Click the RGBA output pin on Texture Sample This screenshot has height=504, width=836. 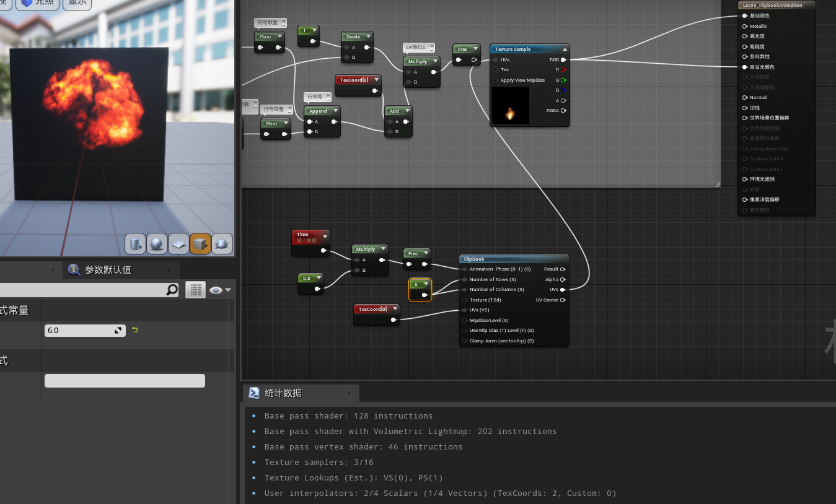pos(563,111)
